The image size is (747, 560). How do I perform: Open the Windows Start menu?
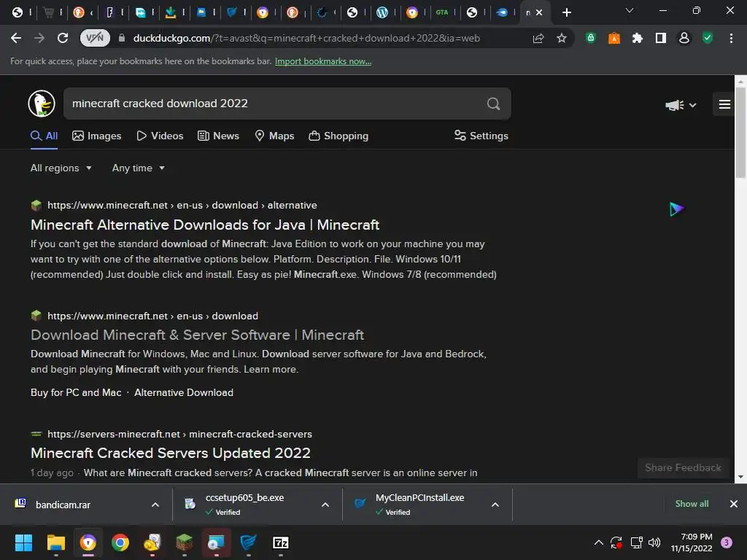[x=23, y=542]
